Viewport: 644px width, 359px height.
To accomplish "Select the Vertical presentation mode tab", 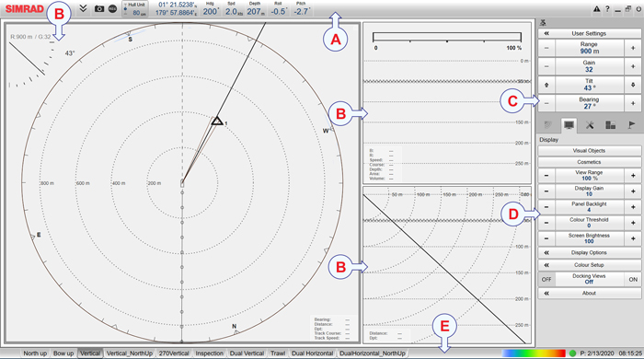I will [90, 353].
